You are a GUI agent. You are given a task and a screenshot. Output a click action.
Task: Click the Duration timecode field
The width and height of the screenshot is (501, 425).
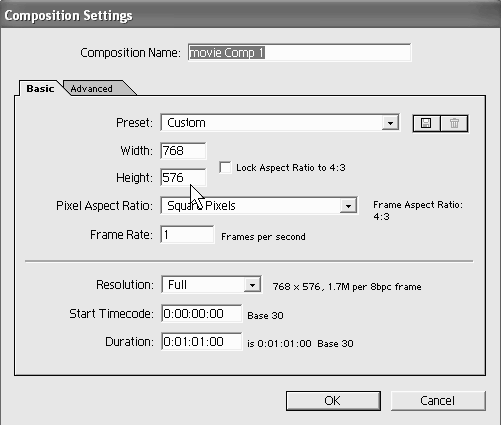click(202, 342)
